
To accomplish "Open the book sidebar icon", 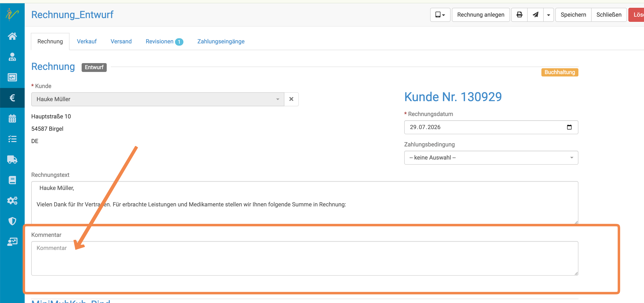I will [x=12, y=180].
